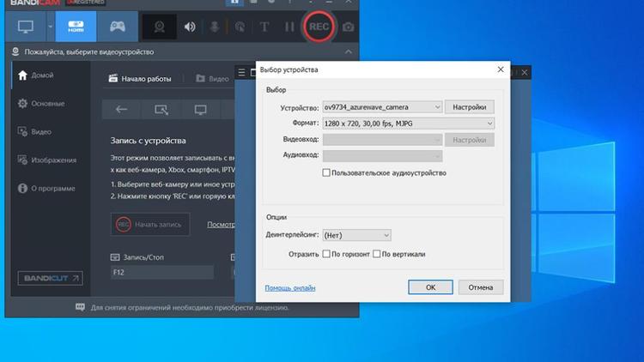The width and height of the screenshot is (644, 362).
Task: Open the Деинтерлейсинг dropdown
Action: coord(356,235)
